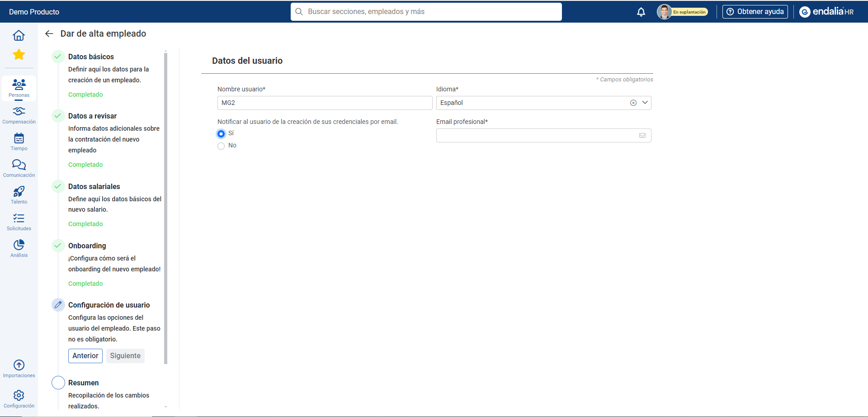
Task: Go to the Datos salariales step
Action: click(94, 186)
